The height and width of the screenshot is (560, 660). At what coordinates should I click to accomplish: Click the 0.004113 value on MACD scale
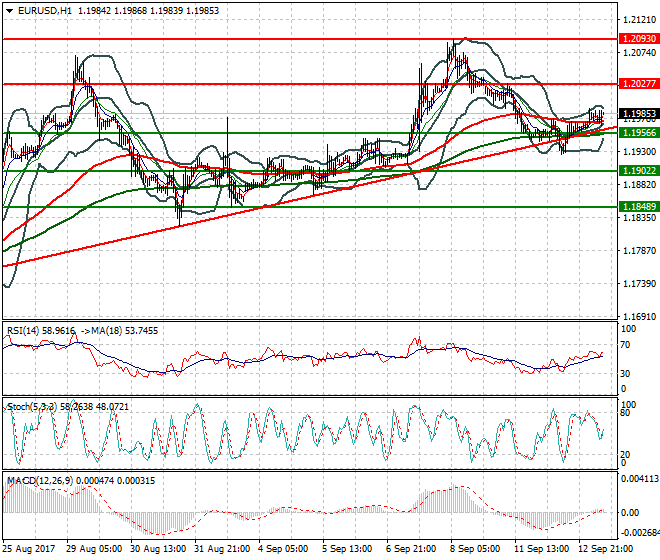pyautogui.click(x=639, y=479)
